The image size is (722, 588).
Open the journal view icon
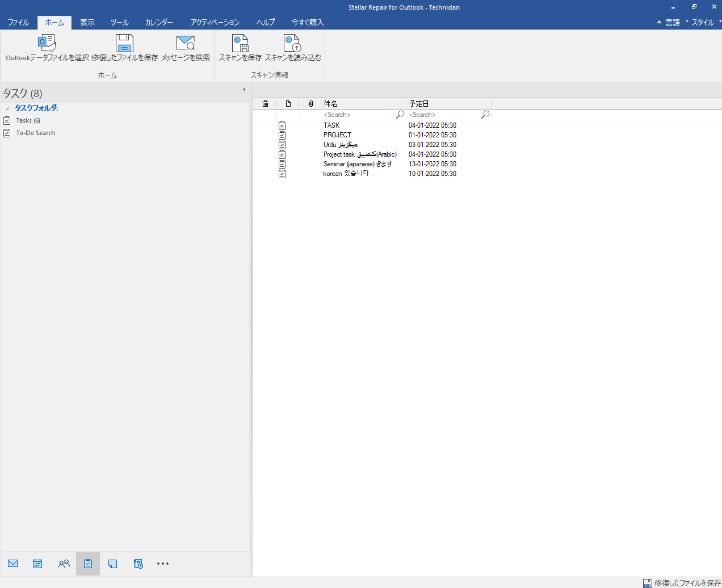pos(138,564)
